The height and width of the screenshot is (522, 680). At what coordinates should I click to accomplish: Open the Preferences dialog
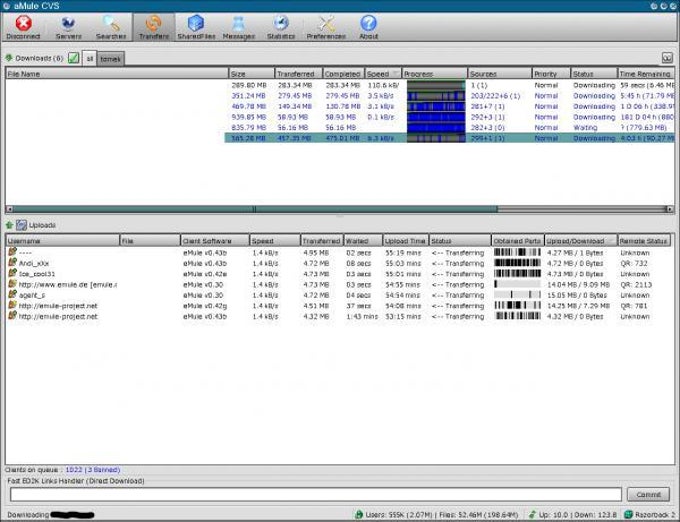click(326, 27)
